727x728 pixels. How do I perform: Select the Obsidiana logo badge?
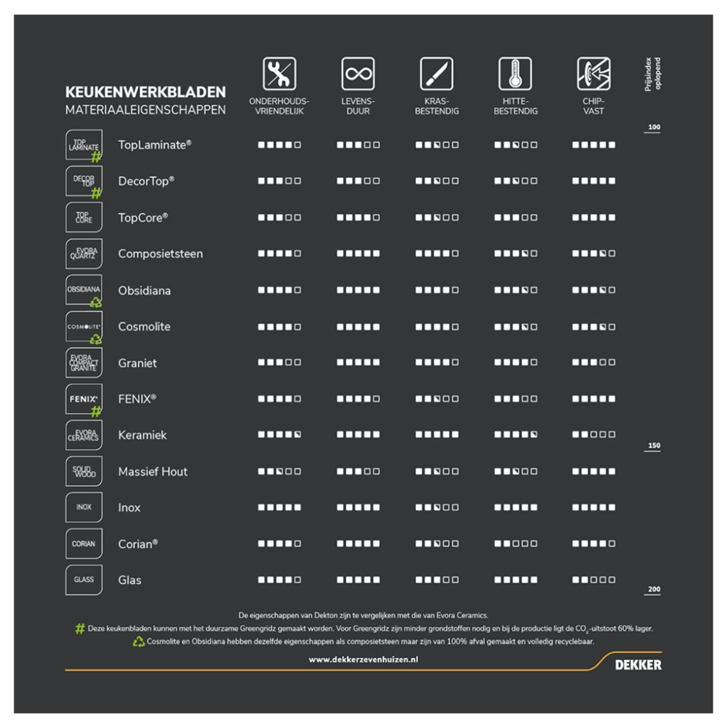[84, 290]
